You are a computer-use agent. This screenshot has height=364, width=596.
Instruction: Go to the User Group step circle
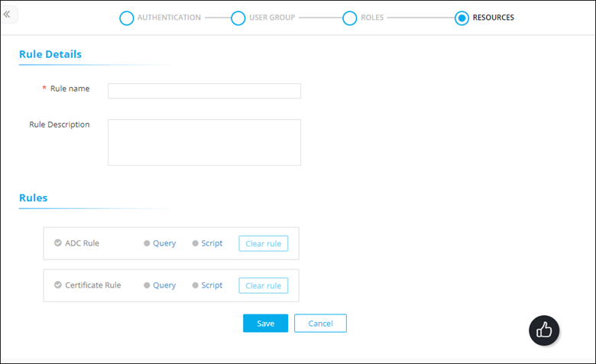(238, 18)
